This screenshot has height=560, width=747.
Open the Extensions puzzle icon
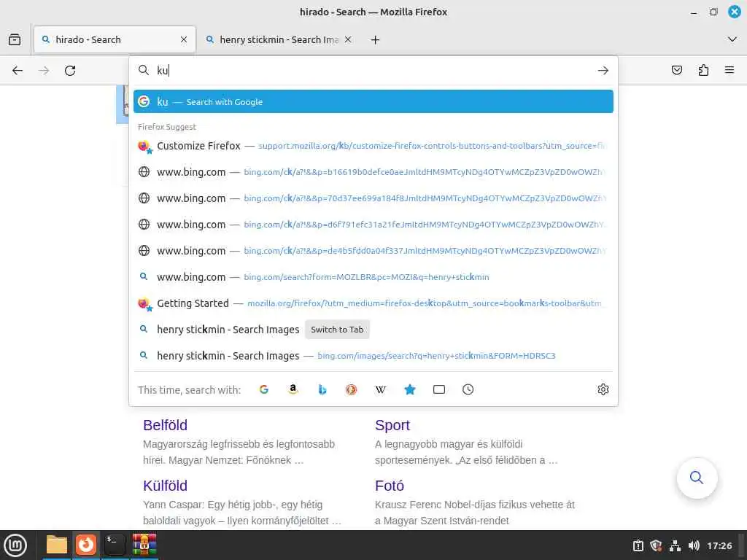click(x=703, y=71)
